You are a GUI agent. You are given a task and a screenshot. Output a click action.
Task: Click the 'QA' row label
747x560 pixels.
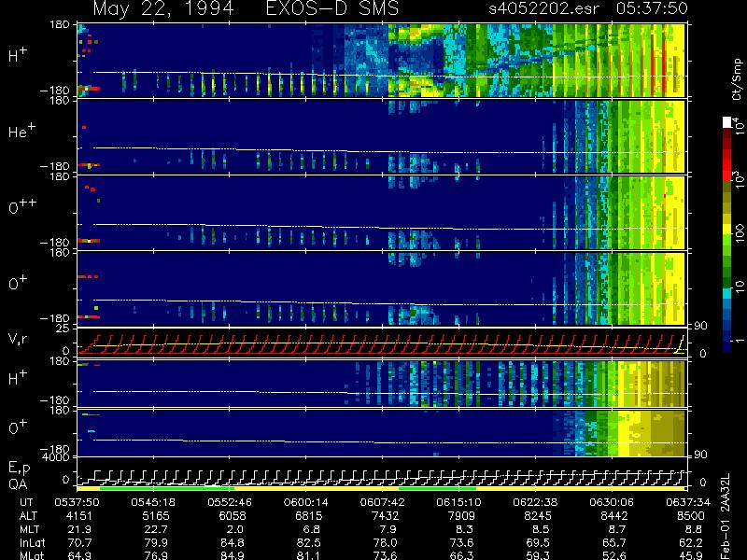pos(18,484)
